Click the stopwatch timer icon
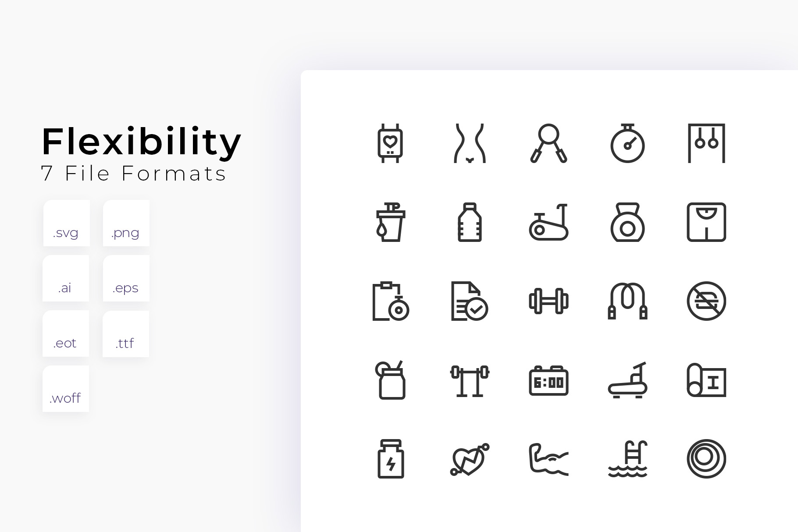Image resolution: width=798 pixels, height=532 pixels. tap(627, 143)
